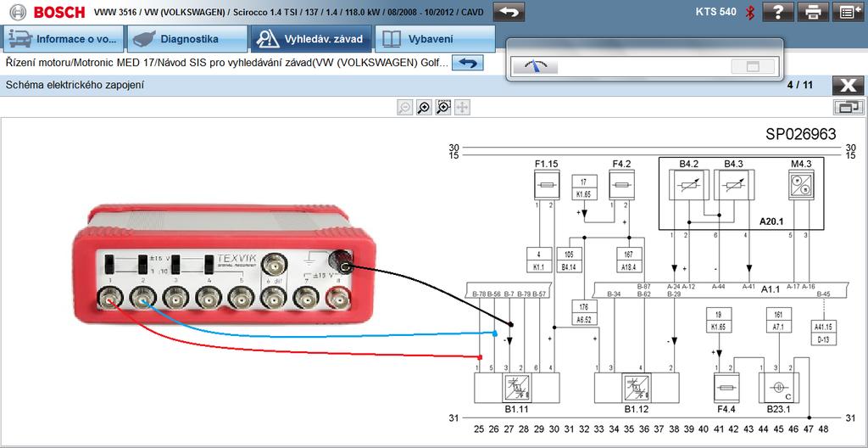This screenshot has width=868, height=448.
Task: Click motor M4.3 symbol
Action: (800, 185)
